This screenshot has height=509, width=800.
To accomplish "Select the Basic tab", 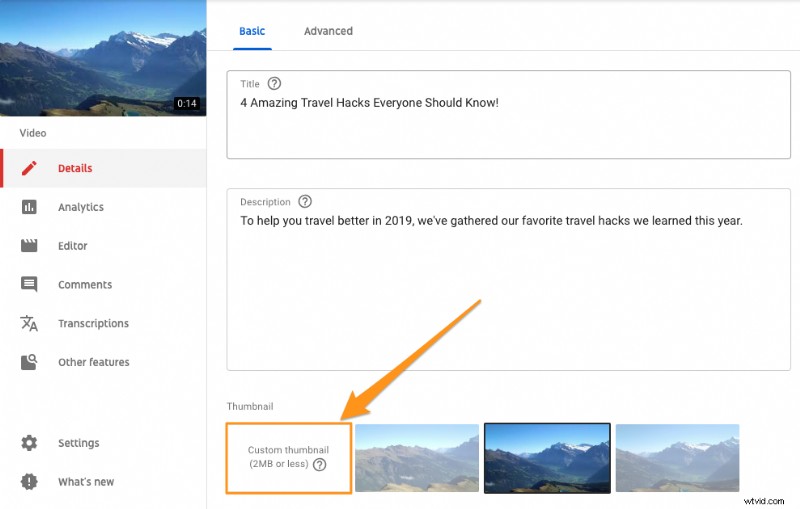I will [252, 31].
